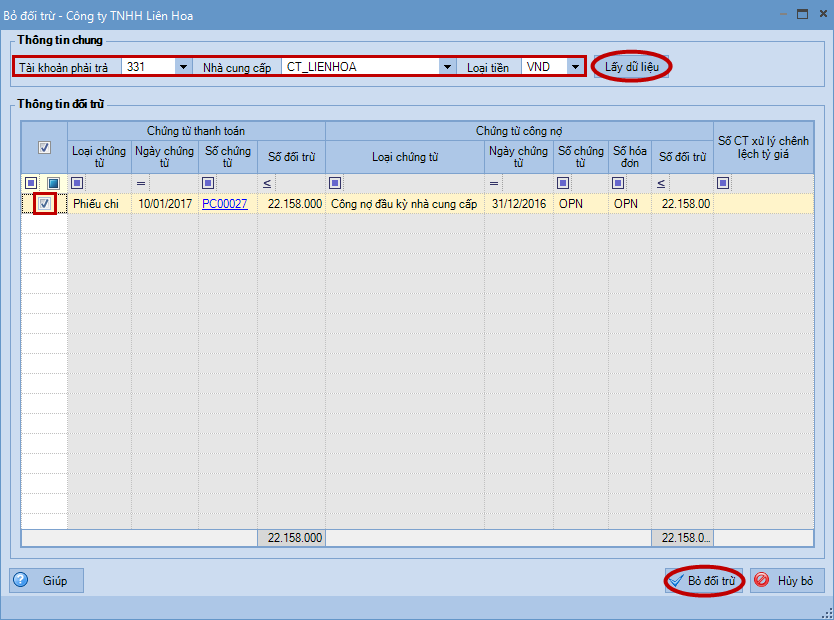Screen dimensions: 834x620
Task: Open the 'Tài khoản phải trả' dropdown
Action: [183, 67]
